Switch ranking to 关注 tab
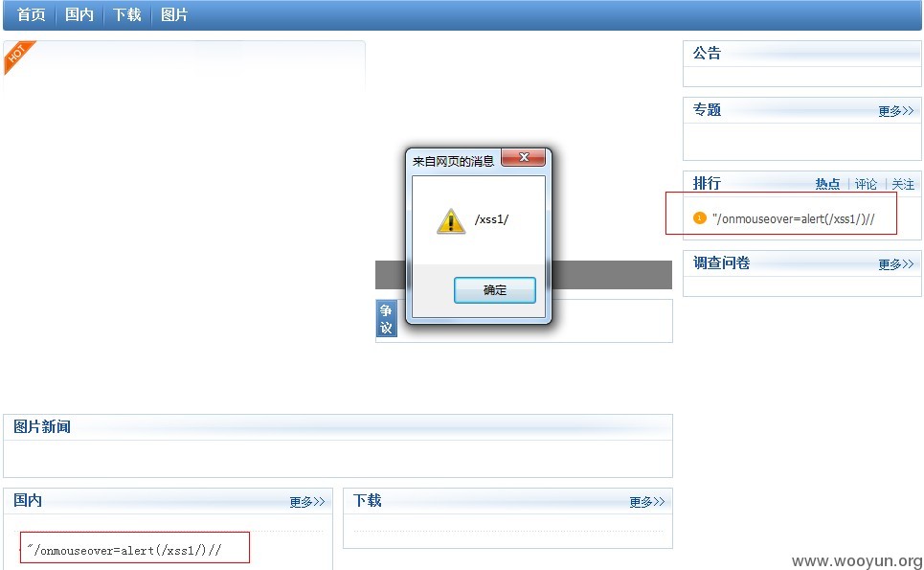This screenshot has width=924, height=570. pyautogui.click(x=903, y=184)
